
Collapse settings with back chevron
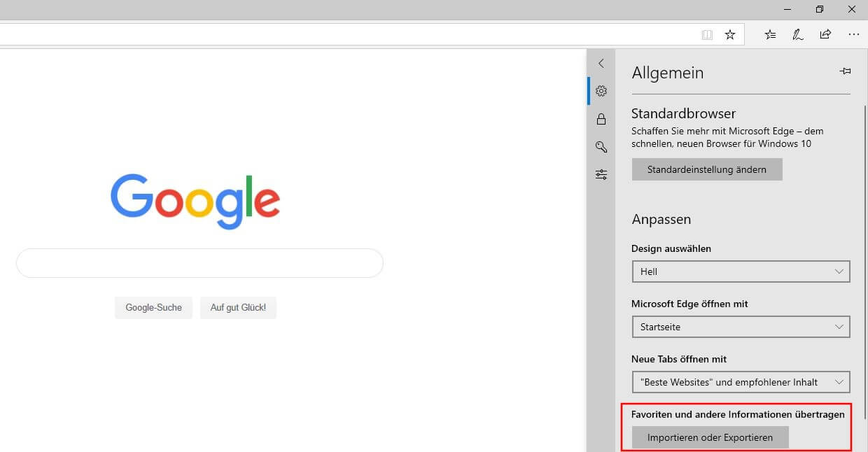601,63
